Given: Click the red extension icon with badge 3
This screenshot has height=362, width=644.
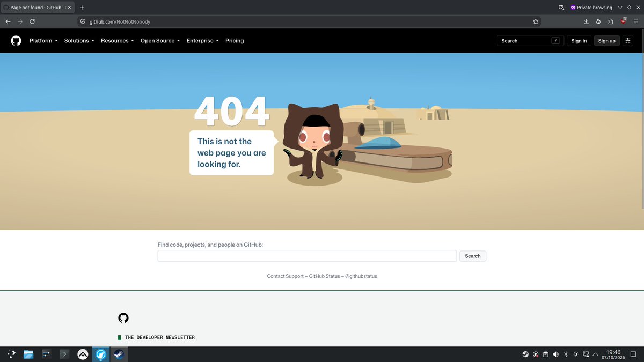Looking at the screenshot, I should coord(624,21).
